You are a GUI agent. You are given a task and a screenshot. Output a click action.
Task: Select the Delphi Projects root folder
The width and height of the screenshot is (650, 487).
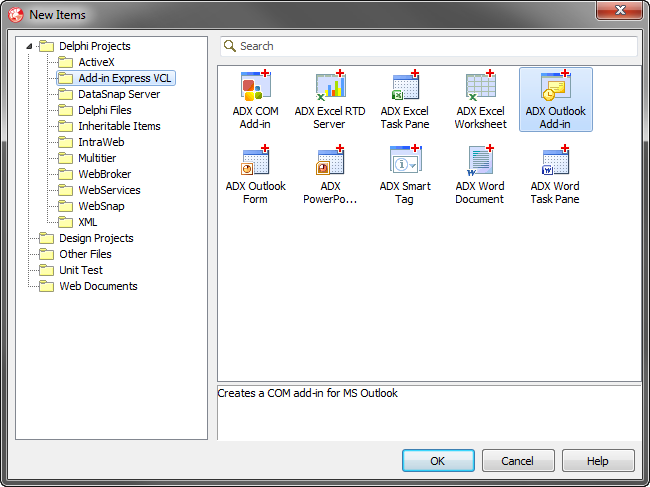click(85, 46)
